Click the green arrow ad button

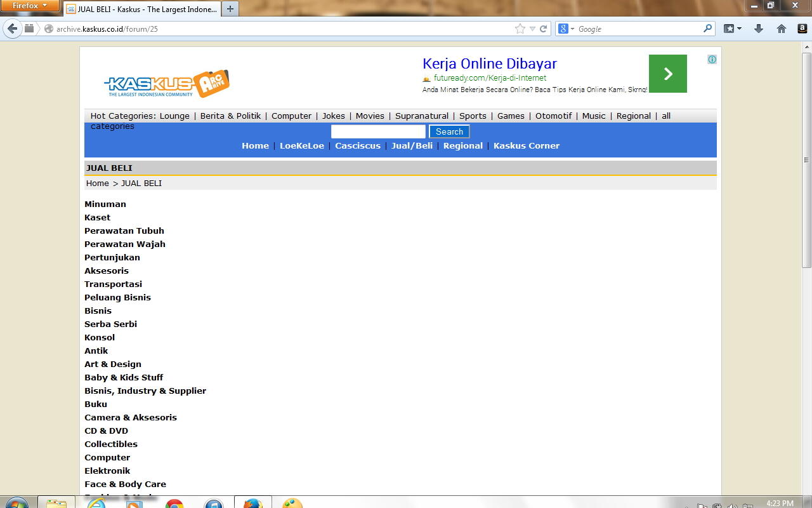tap(667, 74)
